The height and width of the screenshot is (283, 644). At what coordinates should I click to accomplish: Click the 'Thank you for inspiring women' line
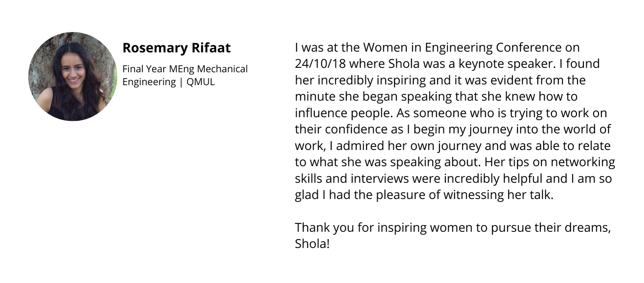coord(453,227)
